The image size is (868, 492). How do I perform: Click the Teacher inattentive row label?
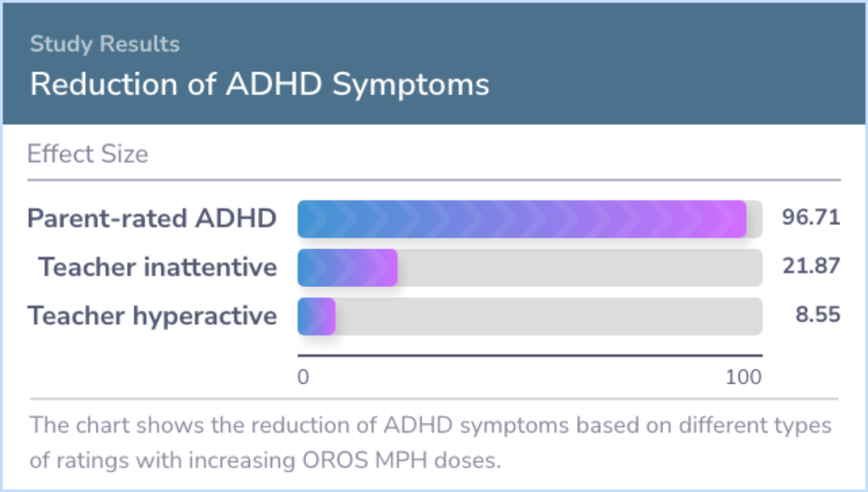click(158, 267)
